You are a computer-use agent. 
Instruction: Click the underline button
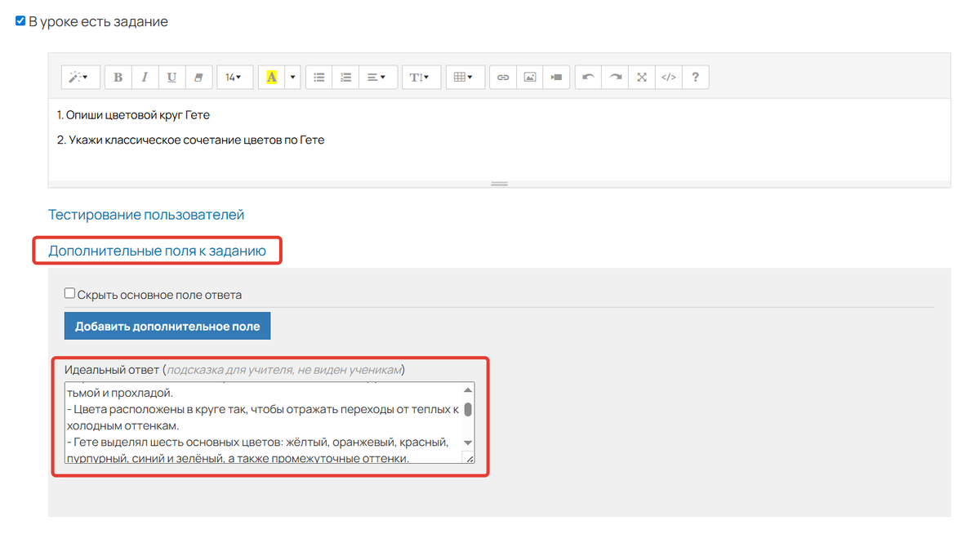pos(171,77)
